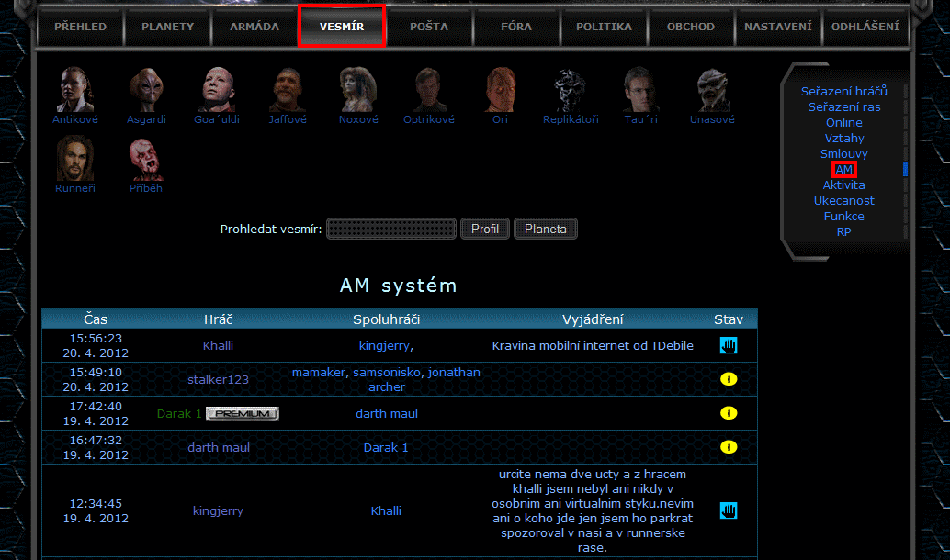Select the Asgardi race portrait
The width and height of the screenshot is (950, 560).
click(147, 90)
